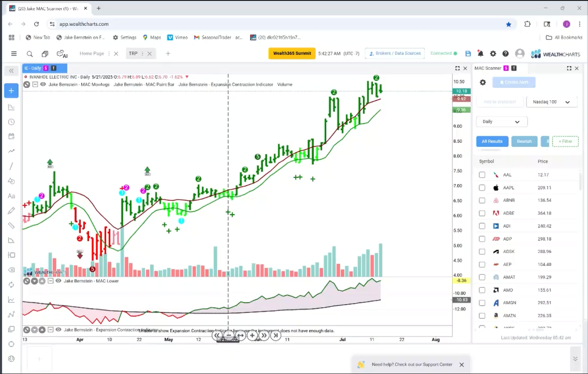Open the user account avatar
The width and height of the screenshot is (588, 374).
point(520,53)
